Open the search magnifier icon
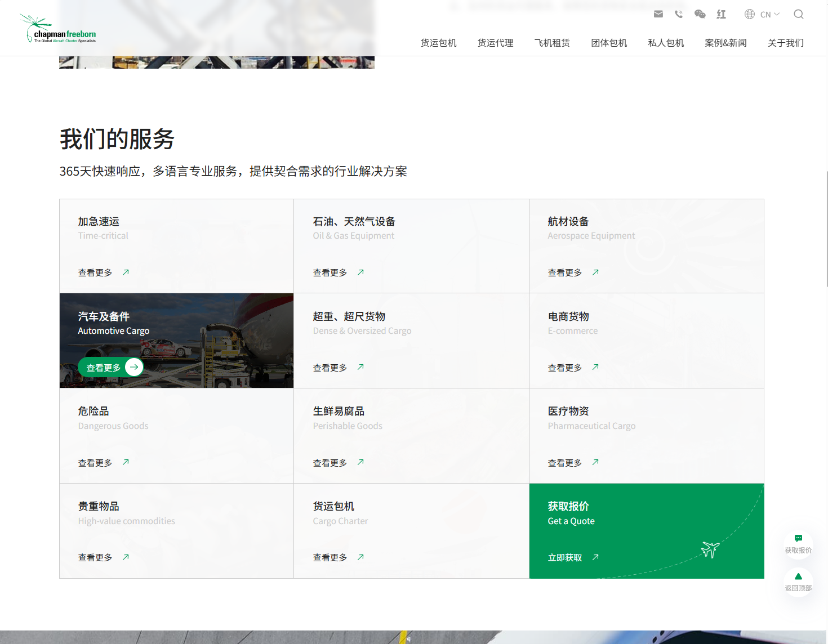Viewport: 828px width, 644px height. tap(798, 14)
